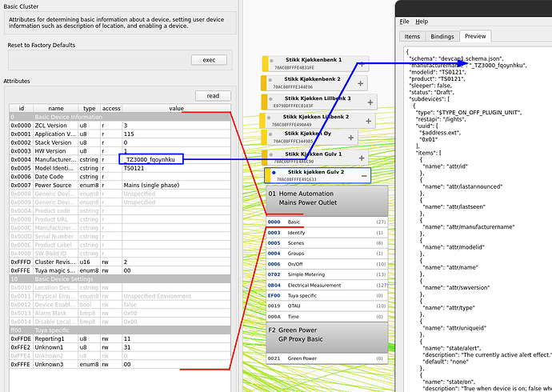Click the access column header

click(x=111, y=108)
